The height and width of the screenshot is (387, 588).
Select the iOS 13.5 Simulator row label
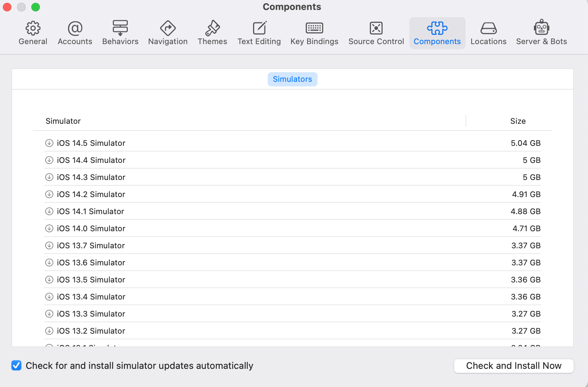tap(91, 280)
